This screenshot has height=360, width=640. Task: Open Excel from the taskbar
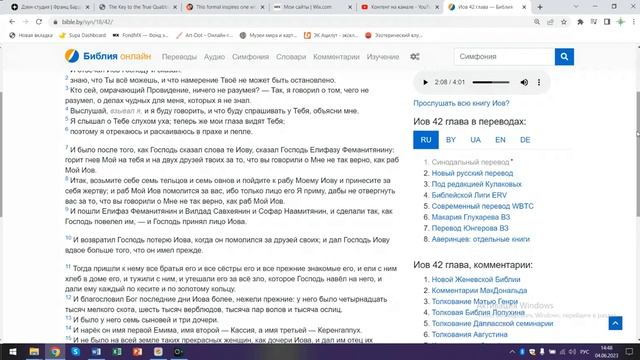click(x=117, y=351)
